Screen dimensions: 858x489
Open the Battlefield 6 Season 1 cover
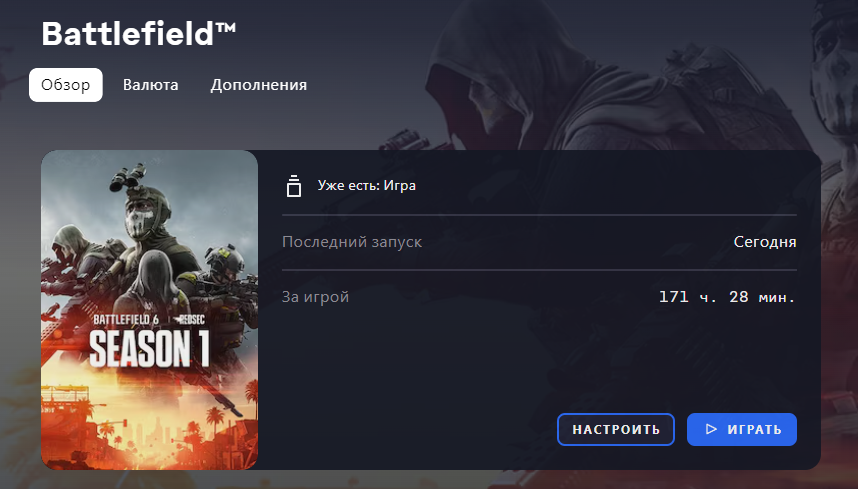point(149,310)
